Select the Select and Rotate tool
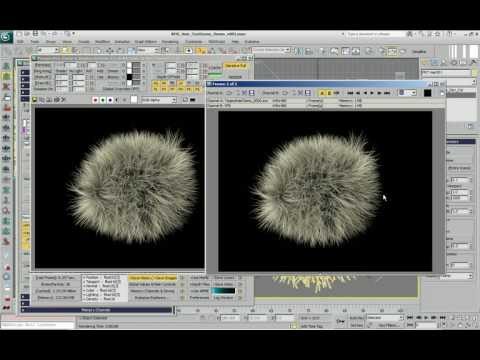This screenshot has height=360, width=480. 120,51
